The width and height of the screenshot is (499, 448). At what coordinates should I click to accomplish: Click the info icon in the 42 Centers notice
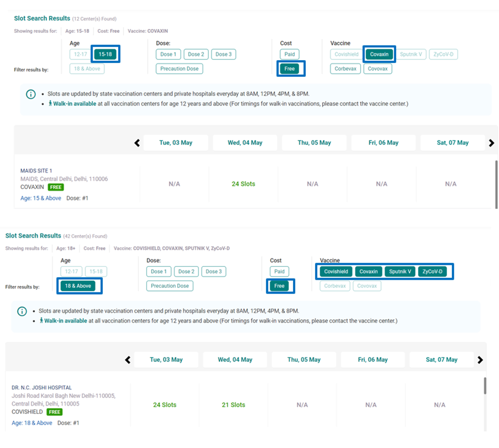pyautogui.click(x=22, y=311)
